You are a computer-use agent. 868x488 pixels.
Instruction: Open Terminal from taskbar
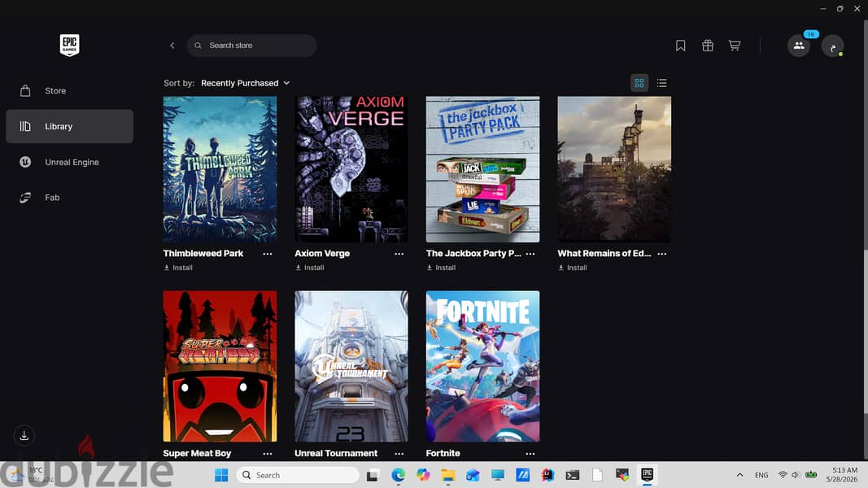(x=573, y=475)
